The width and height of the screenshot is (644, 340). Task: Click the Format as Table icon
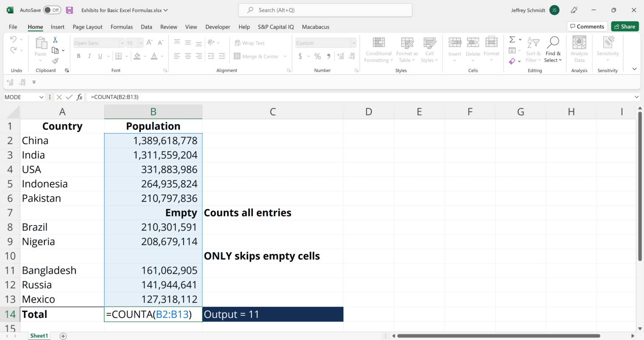tap(407, 49)
